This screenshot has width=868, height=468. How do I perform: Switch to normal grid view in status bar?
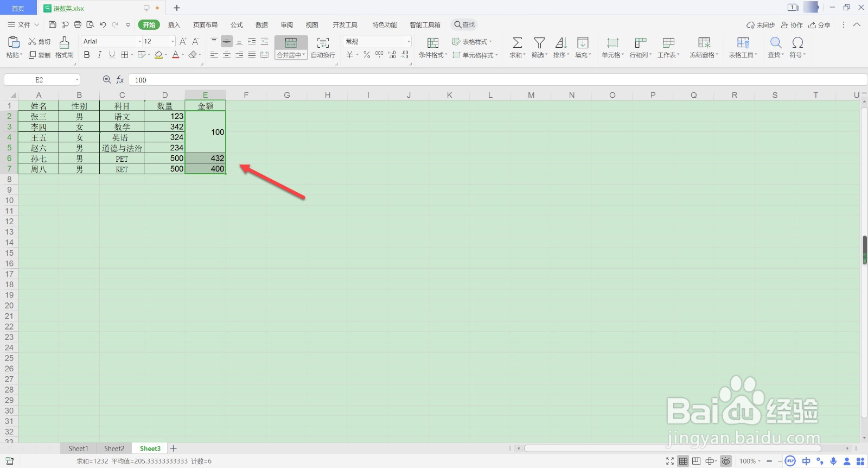[x=683, y=461]
